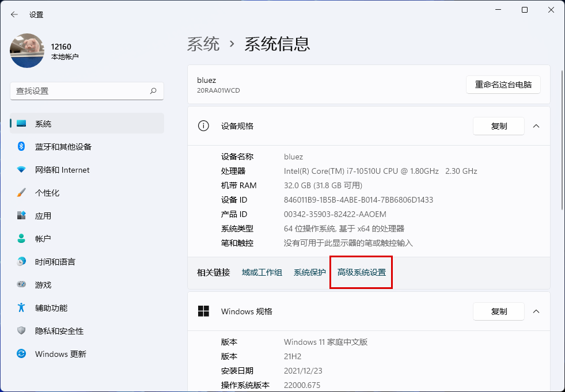This screenshot has height=392, width=565.
Task: Navigate to 时间和语言 settings
Action: [87, 261]
